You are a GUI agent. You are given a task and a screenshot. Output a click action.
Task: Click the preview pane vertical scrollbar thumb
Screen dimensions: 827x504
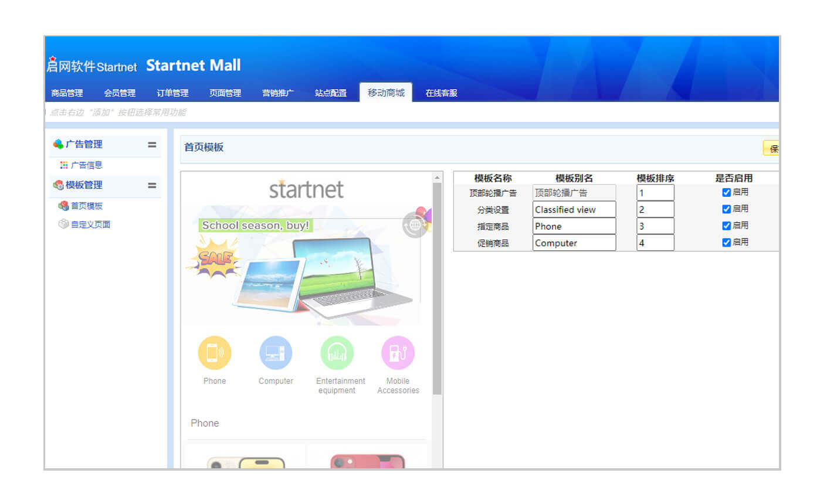pos(437,287)
